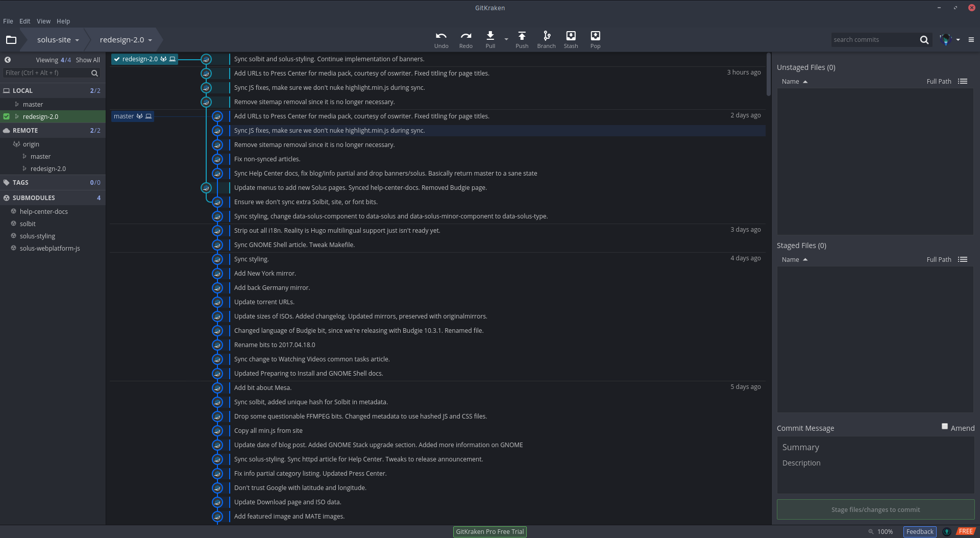Open the Edit menu
The image size is (980, 538).
[25, 21]
